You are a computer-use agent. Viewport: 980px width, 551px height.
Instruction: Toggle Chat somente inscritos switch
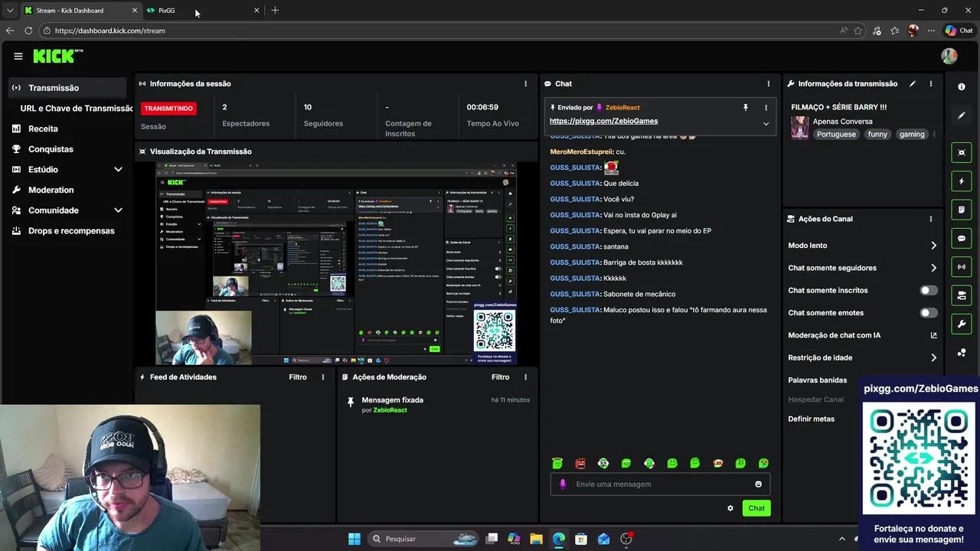[x=928, y=291]
